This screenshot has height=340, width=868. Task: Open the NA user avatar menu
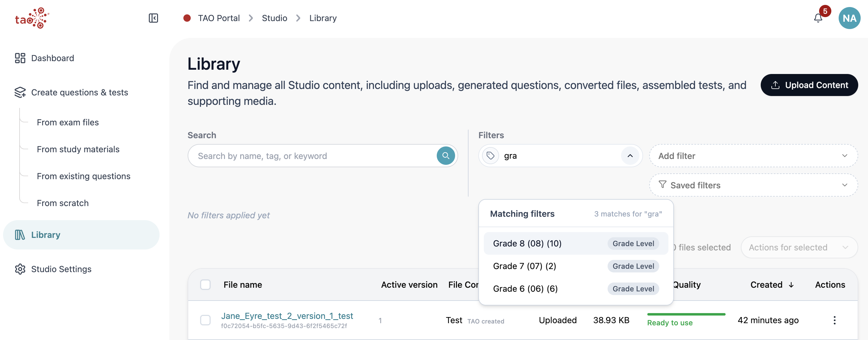pos(849,18)
